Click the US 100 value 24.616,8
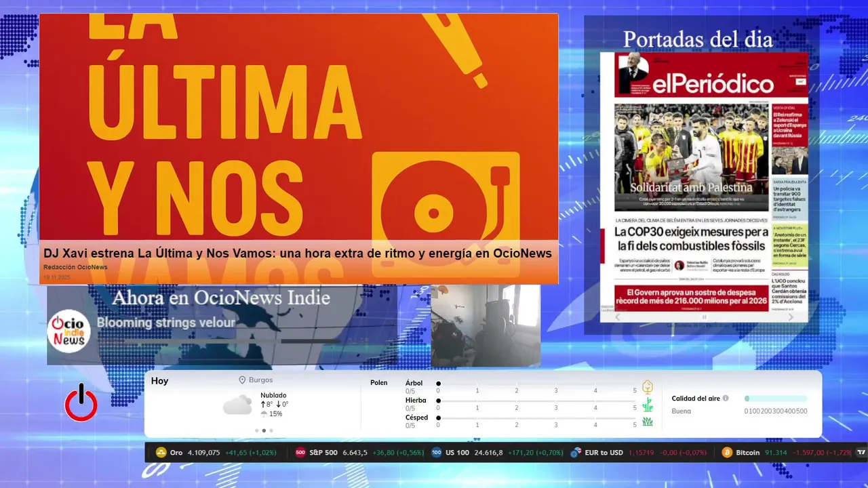Viewport: 868px width, 488px height. [x=488, y=453]
